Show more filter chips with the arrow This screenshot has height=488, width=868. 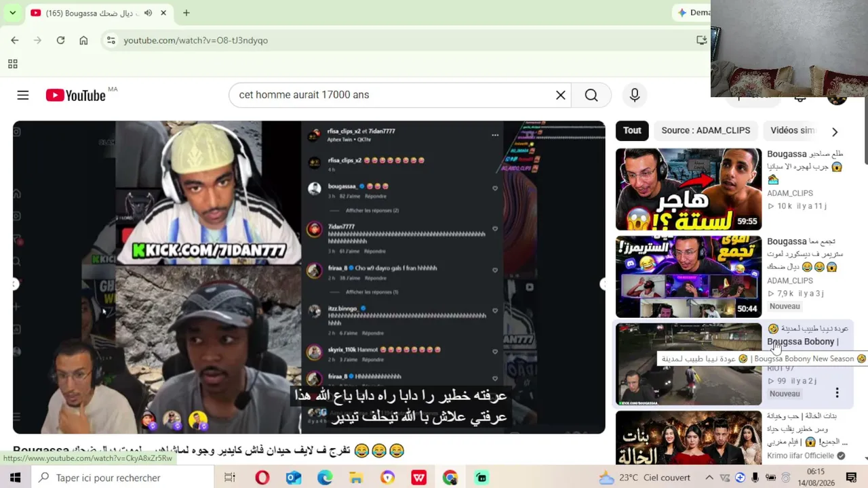[835, 131]
